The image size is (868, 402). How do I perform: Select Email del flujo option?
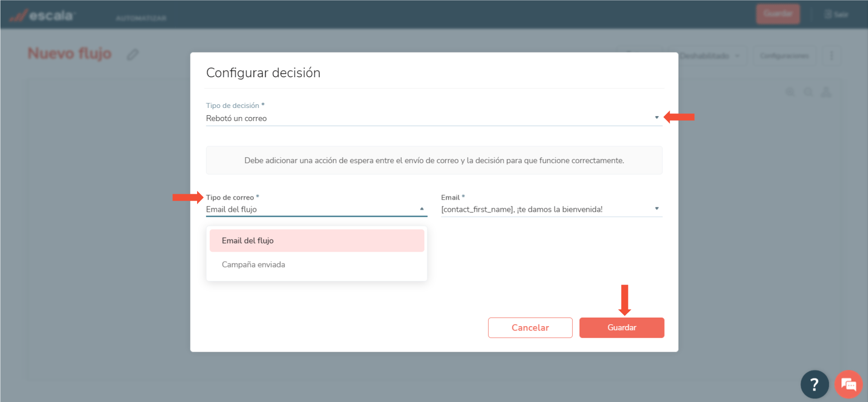317,241
